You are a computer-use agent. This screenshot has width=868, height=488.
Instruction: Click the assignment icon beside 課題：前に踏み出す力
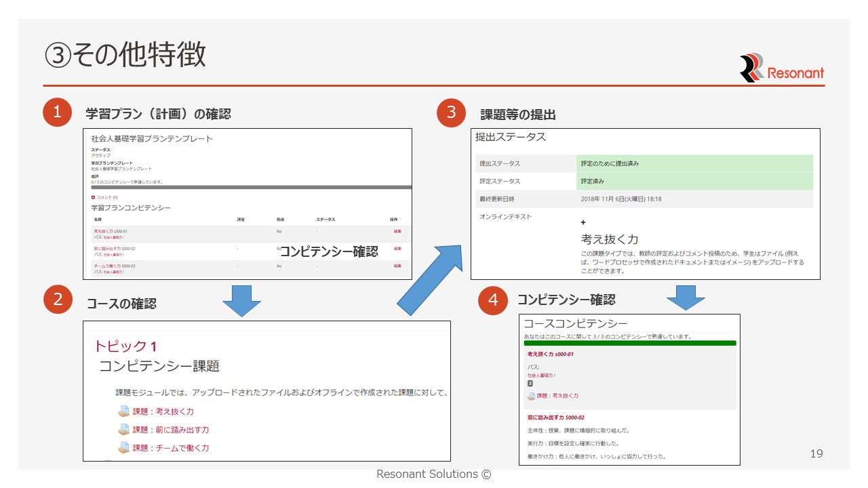pos(123,430)
